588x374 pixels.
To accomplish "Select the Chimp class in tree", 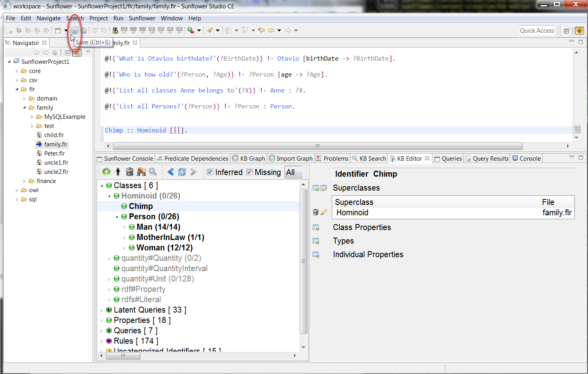I will 141,206.
